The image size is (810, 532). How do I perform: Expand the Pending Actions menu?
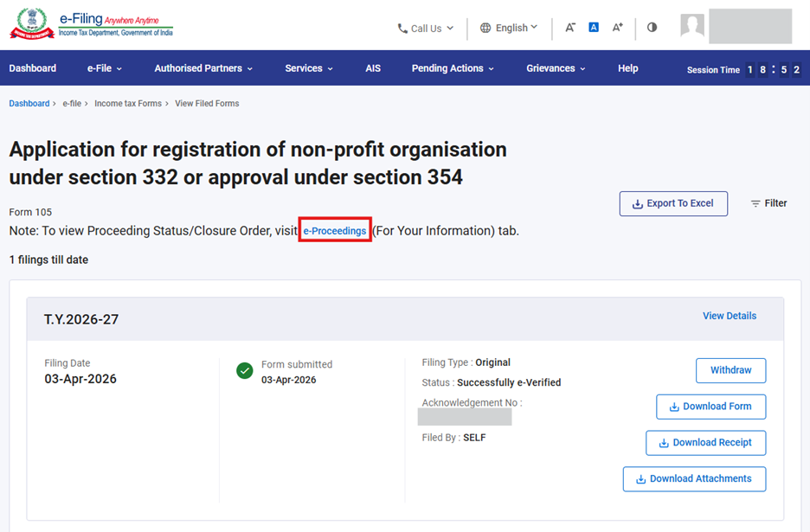pos(453,68)
